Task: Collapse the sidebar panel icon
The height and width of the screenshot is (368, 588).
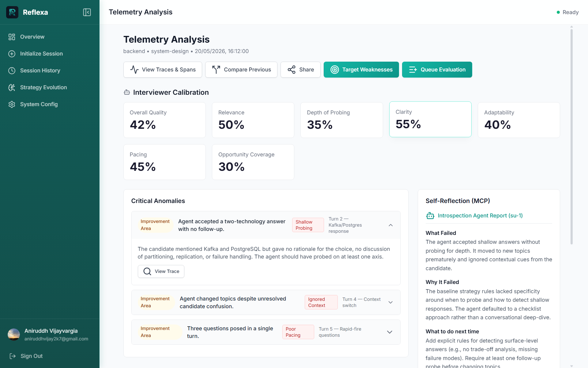Action: click(x=87, y=12)
